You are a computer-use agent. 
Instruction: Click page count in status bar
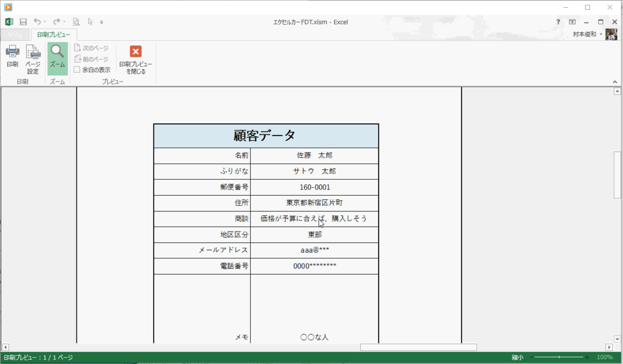(x=38, y=357)
